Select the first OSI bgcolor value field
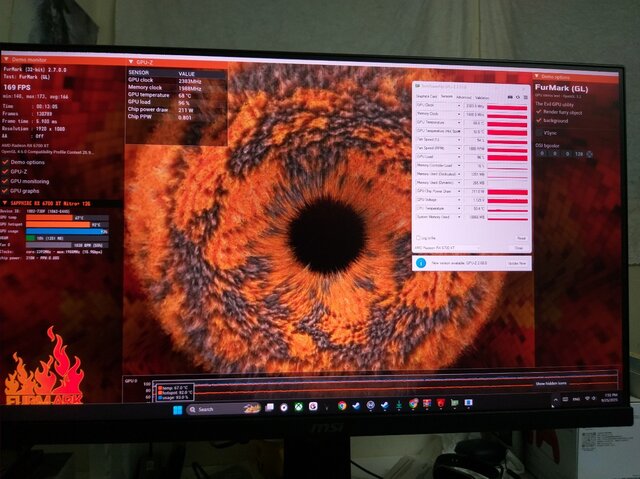Viewport: 640px width, 479px height. coord(542,153)
